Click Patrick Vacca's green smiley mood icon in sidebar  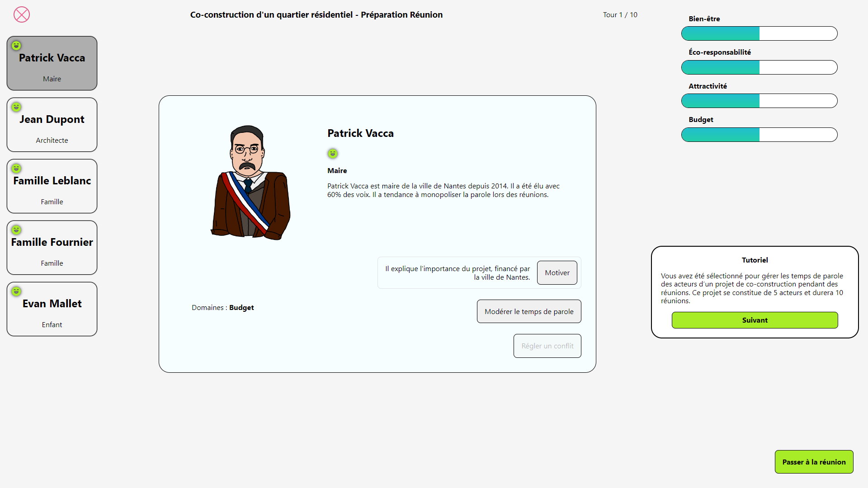(x=16, y=46)
